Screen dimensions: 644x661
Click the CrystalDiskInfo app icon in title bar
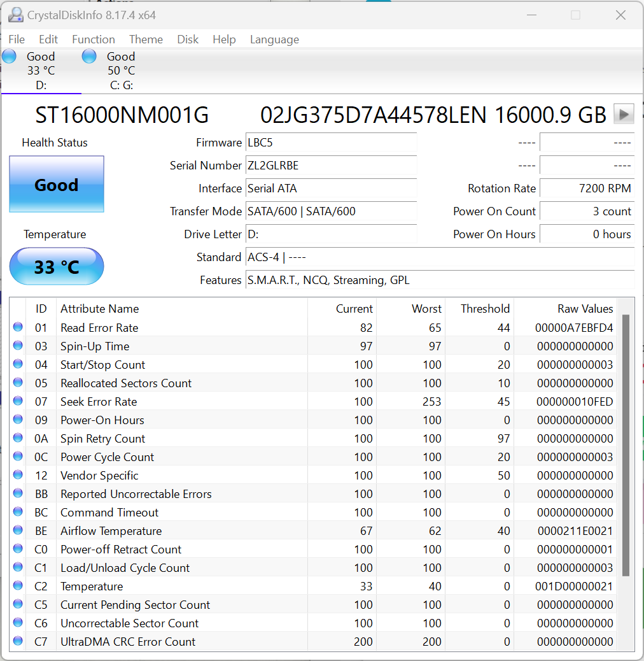[16, 15]
